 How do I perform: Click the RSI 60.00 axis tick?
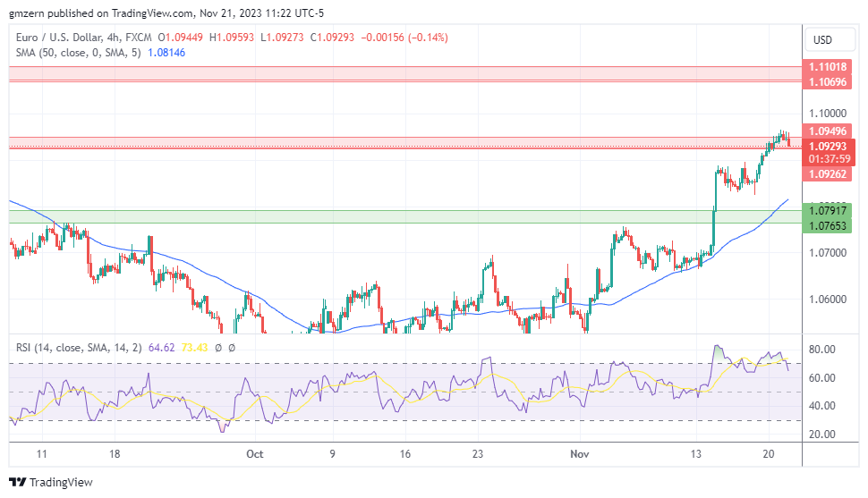pyautogui.click(x=822, y=378)
